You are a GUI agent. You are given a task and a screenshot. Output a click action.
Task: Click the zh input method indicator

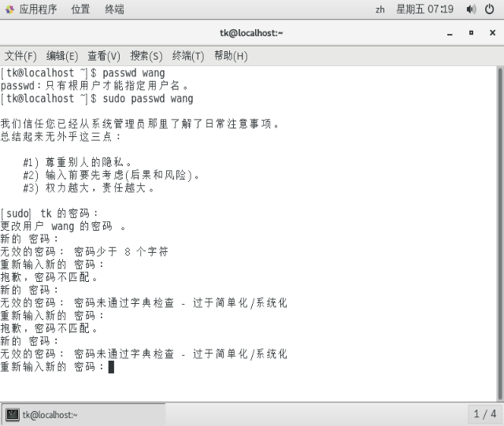[x=380, y=9]
